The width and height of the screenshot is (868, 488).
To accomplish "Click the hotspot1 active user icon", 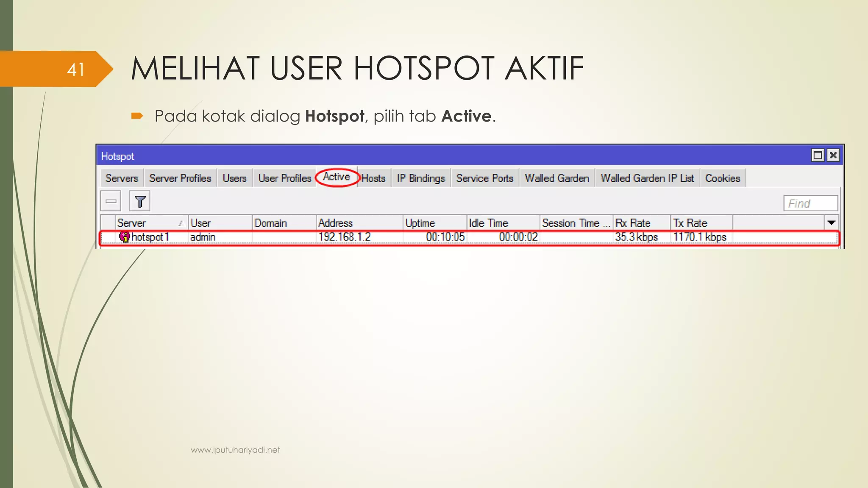I will pos(124,237).
